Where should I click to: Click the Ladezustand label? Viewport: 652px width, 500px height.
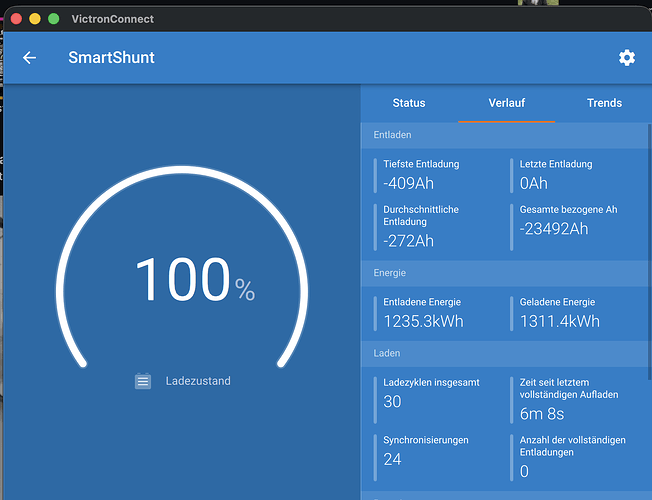tap(198, 381)
